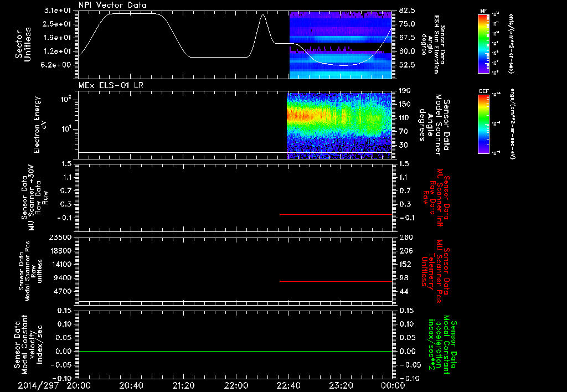Select the ergs/(cm**2-sr-sec-eV) units label

coord(512,123)
